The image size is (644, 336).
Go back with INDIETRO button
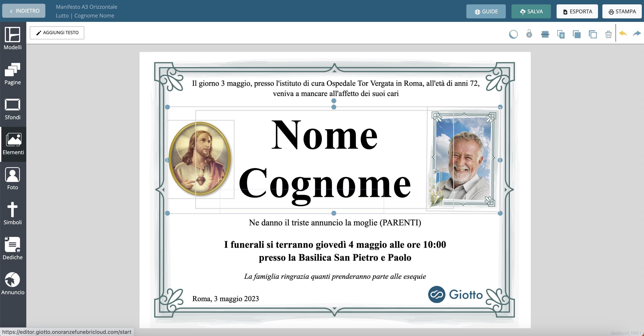pyautogui.click(x=24, y=11)
